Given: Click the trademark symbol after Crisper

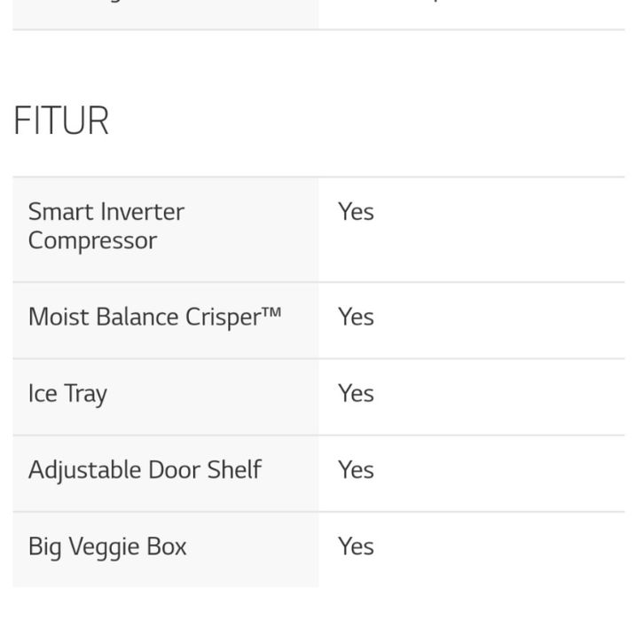Looking at the screenshot, I should click(x=272, y=312).
